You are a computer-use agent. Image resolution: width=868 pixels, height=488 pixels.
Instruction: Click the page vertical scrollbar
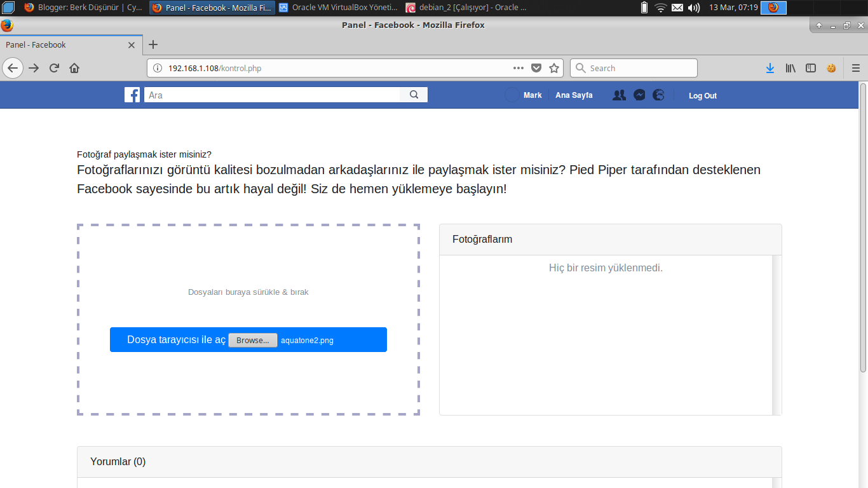point(863,227)
